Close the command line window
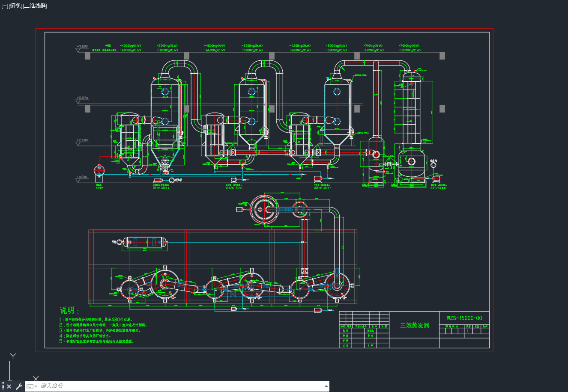The height and width of the screenshot is (392, 568). 9,386
